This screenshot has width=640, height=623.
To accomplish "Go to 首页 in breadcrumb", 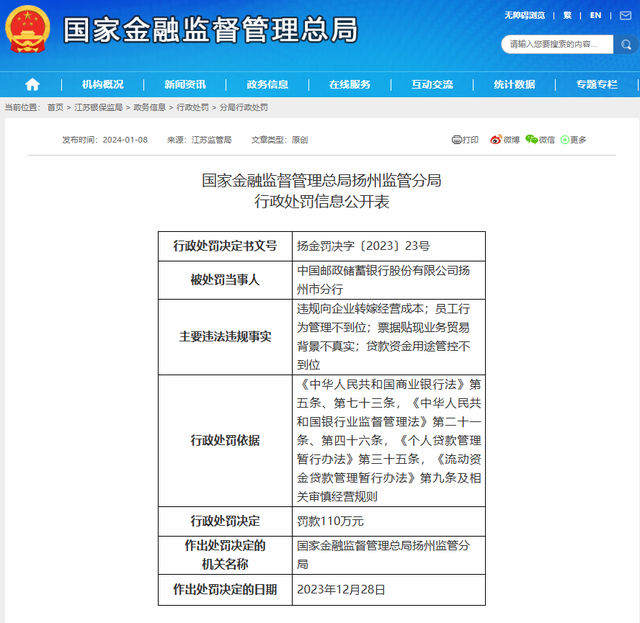I will 56,107.
